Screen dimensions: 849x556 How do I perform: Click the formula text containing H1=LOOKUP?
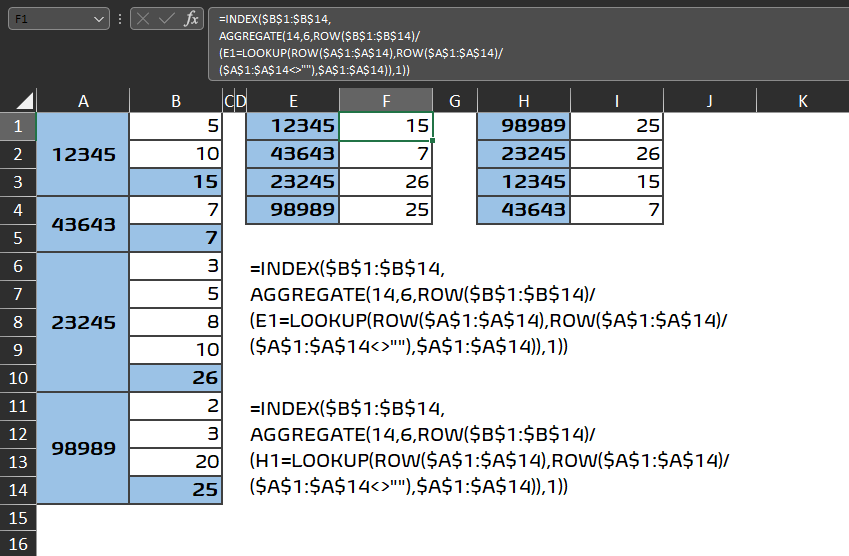pos(489,447)
